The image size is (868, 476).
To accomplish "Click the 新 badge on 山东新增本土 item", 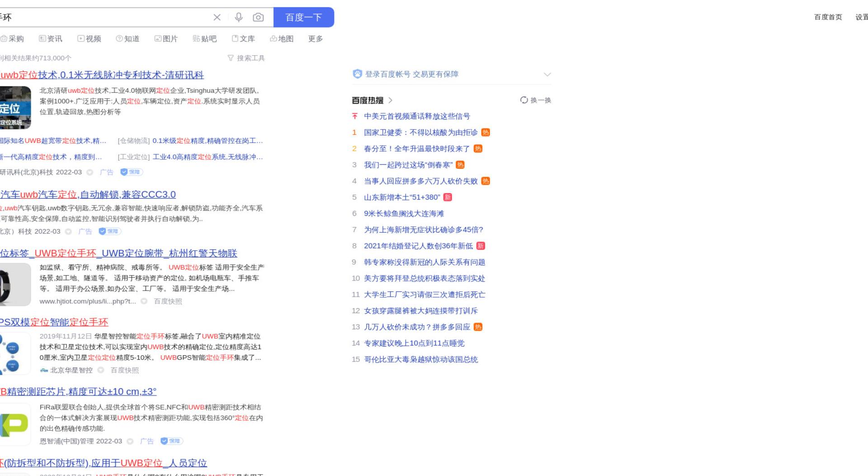I will click(x=448, y=197).
